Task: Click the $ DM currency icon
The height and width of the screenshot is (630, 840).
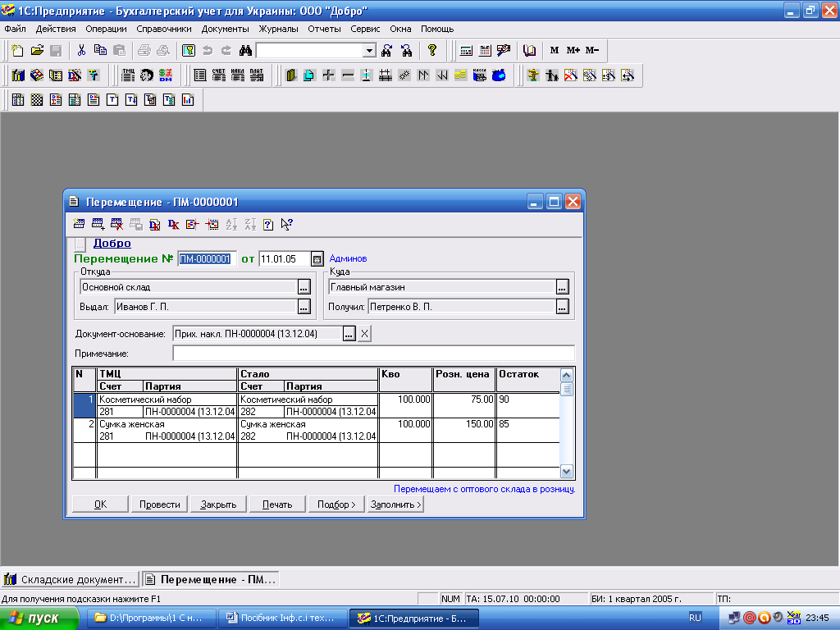Action: coord(166,75)
